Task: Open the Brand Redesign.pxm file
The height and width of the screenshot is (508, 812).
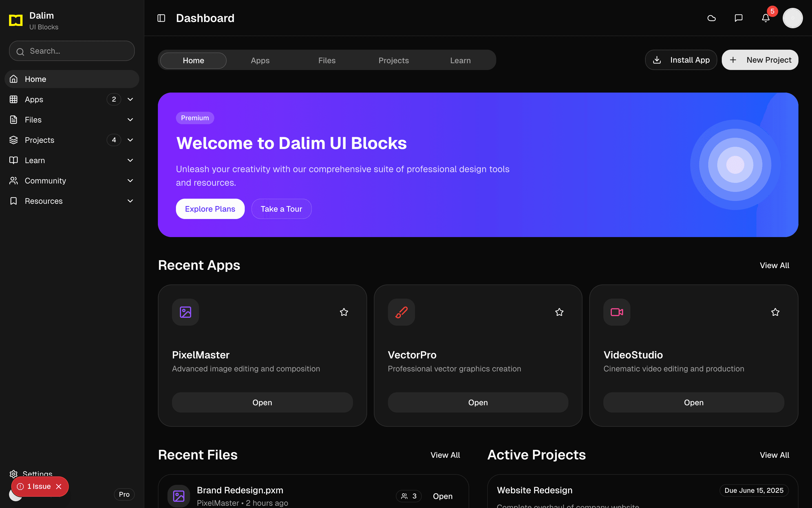Action: [443, 496]
